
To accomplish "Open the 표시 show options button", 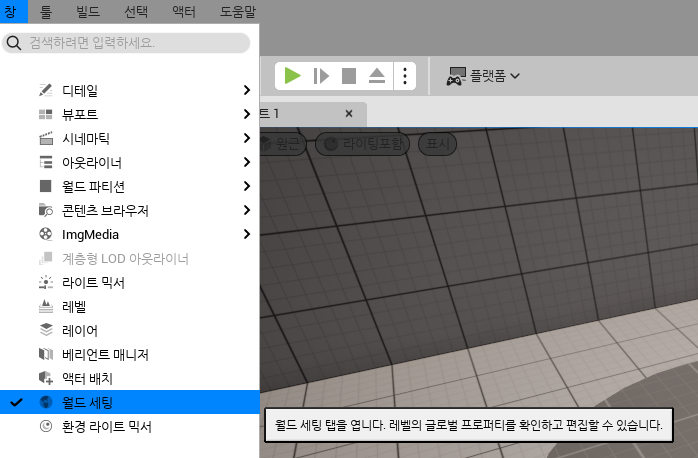I will click(x=438, y=144).
